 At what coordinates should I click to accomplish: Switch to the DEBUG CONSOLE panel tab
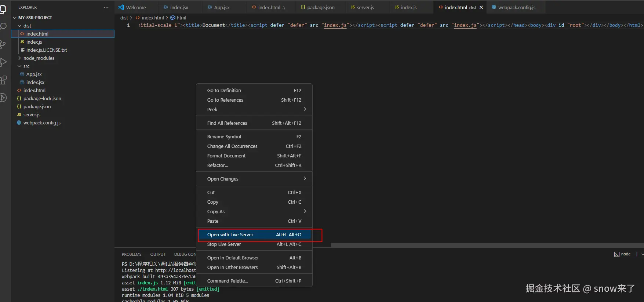click(185, 254)
